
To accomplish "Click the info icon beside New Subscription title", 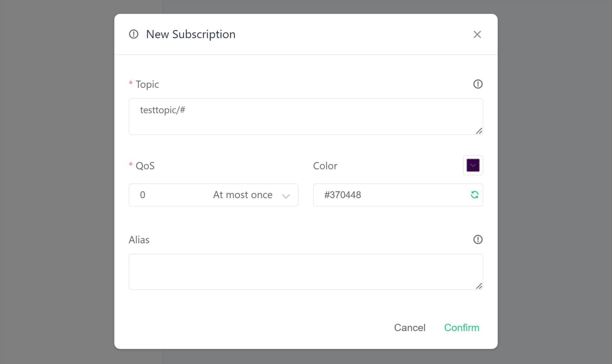I will [133, 34].
